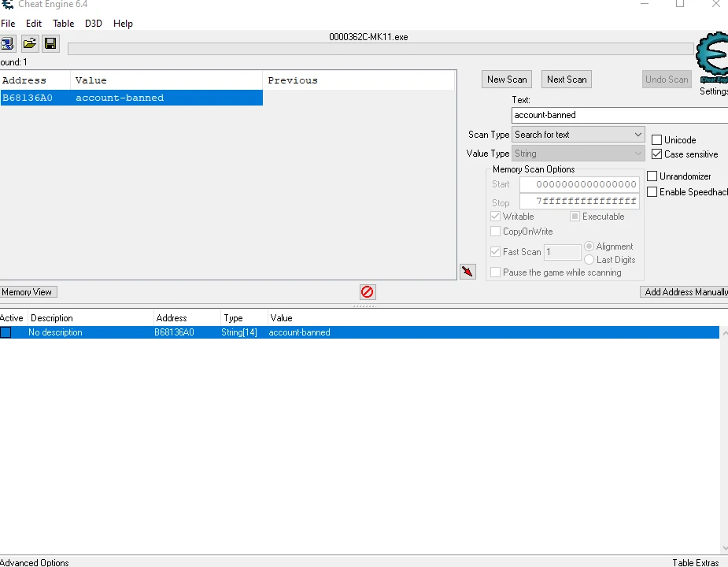This screenshot has width=728, height=567.
Task: Enable the Speedhack checkbox
Action: pyautogui.click(x=652, y=192)
